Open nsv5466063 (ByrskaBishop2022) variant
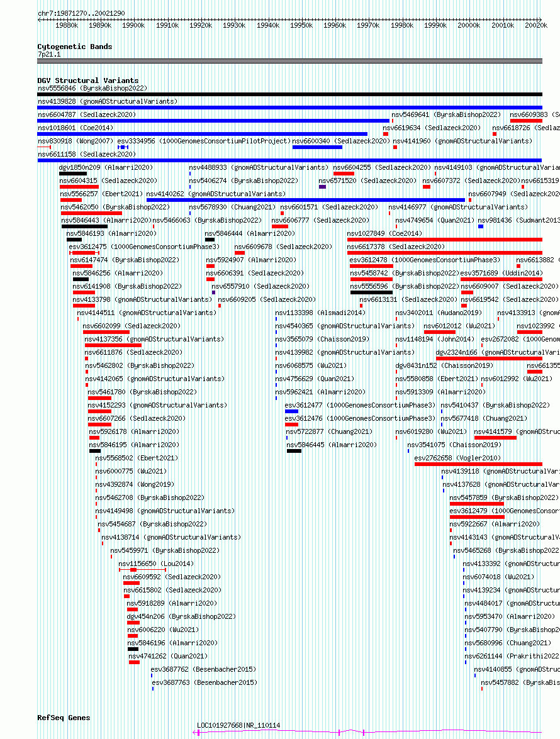 click(207, 220)
